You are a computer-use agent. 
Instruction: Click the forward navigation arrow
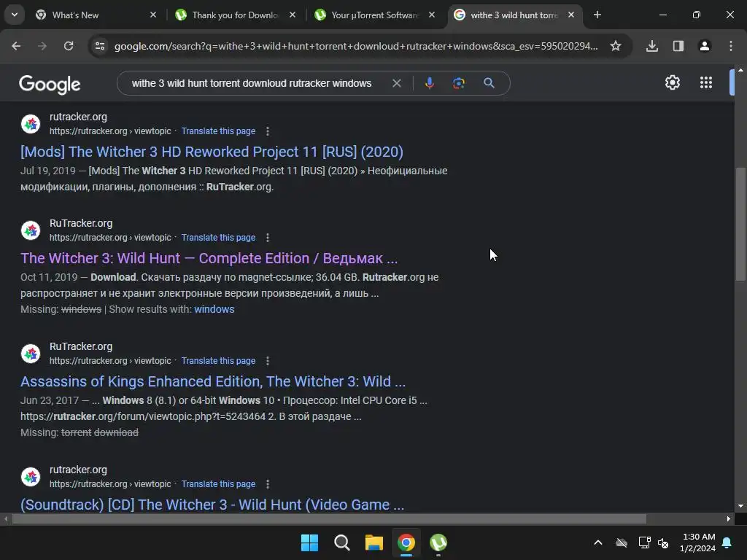[x=42, y=46]
